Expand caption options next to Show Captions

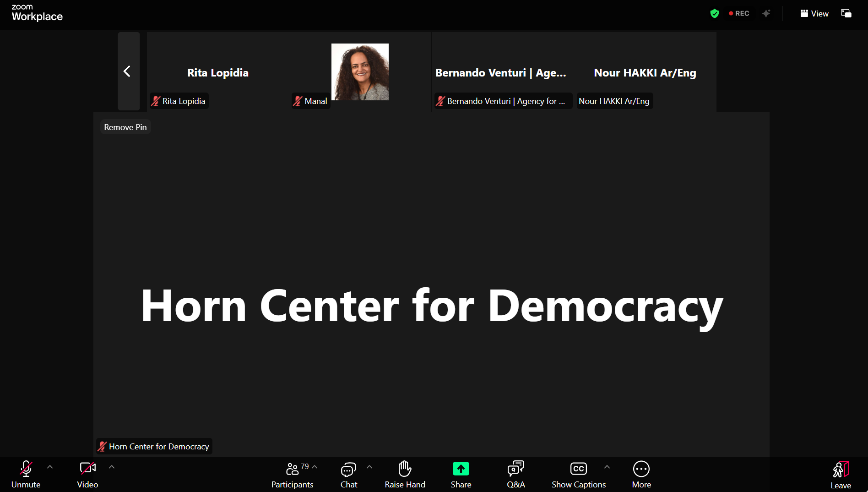point(607,468)
